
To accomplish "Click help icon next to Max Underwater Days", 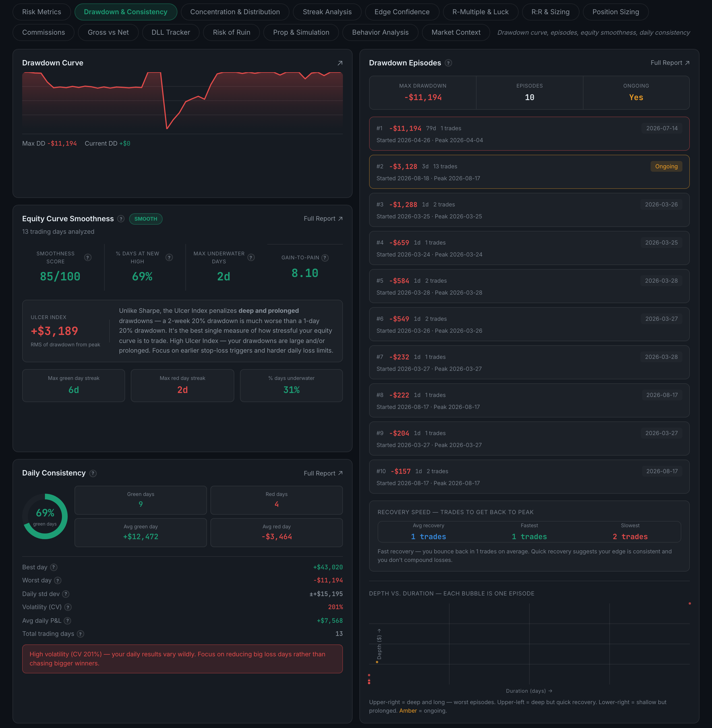I will 251,257.
